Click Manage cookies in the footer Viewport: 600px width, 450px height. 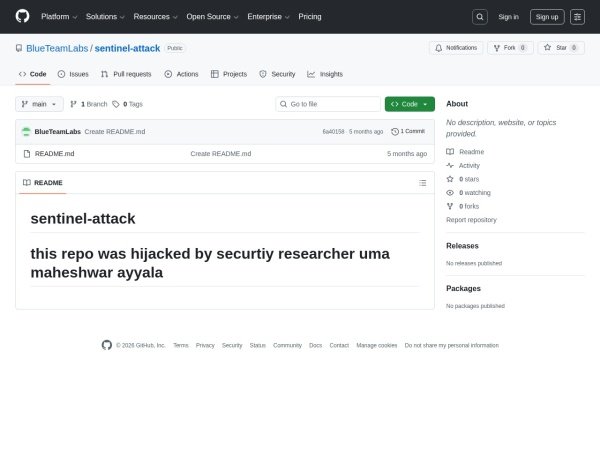click(377, 346)
